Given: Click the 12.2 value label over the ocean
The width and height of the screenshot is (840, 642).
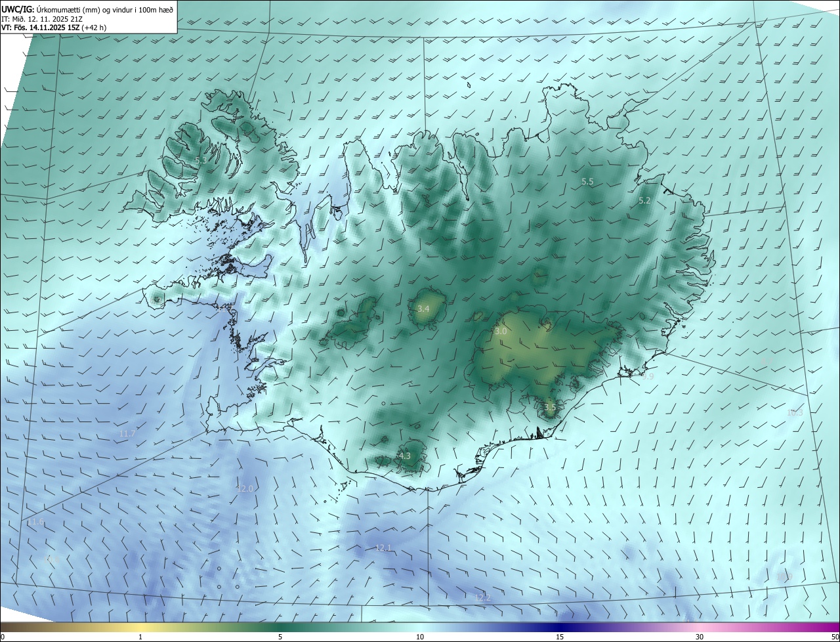Looking at the screenshot, I should [x=483, y=597].
